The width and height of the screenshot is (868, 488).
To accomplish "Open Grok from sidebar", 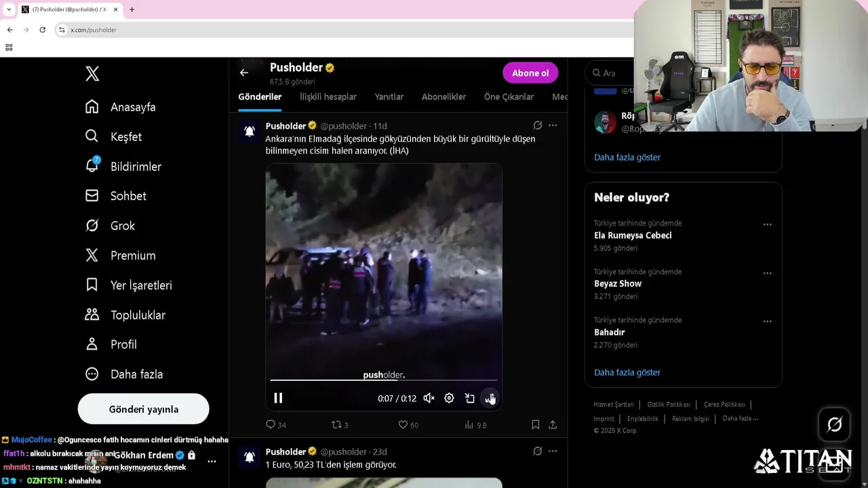I will pyautogui.click(x=110, y=226).
